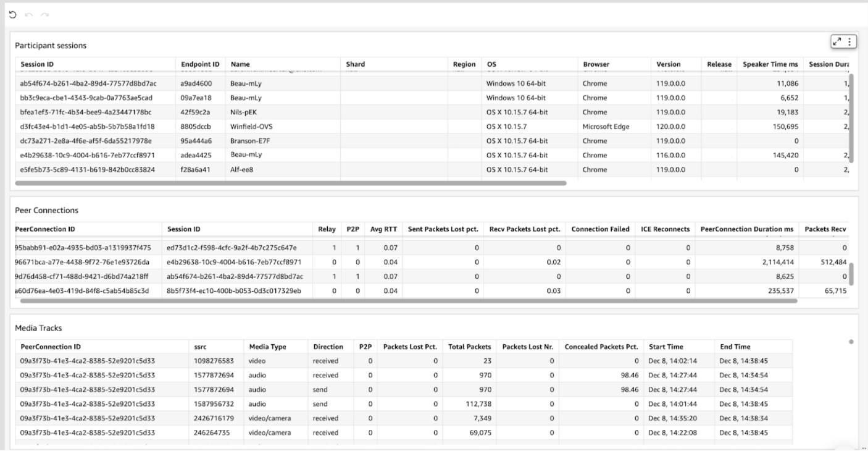The height and width of the screenshot is (451, 868).
Task: Click the Concealed Packets Pct. column header
Action: 601,347
